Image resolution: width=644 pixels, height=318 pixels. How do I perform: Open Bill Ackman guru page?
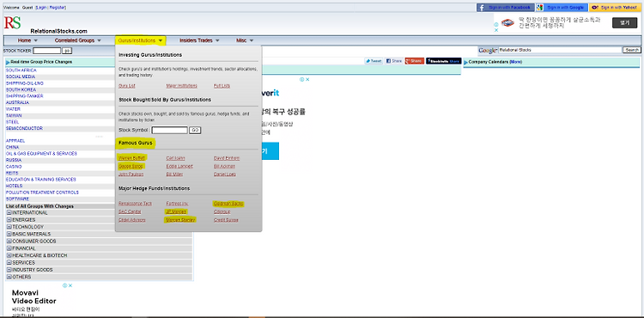click(224, 167)
